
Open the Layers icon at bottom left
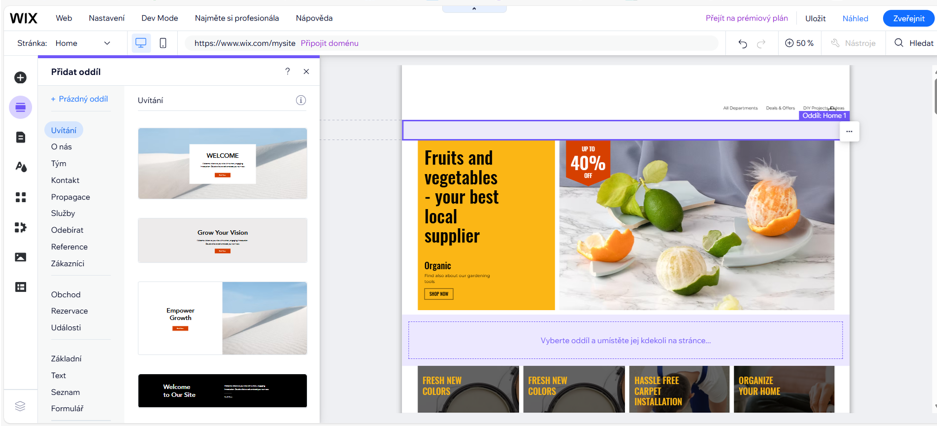point(20,406)
